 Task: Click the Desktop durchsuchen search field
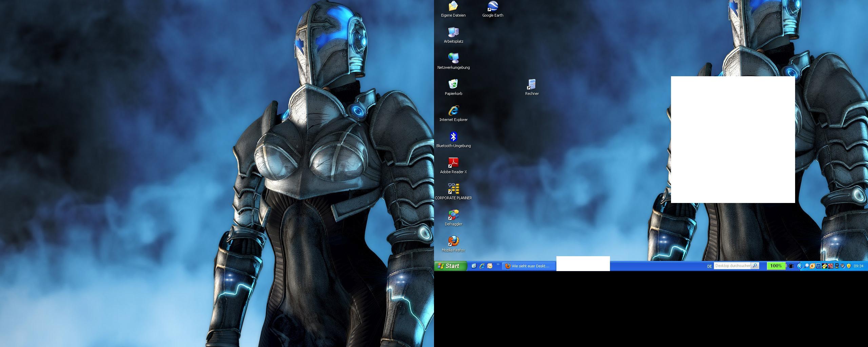point(732,266)
